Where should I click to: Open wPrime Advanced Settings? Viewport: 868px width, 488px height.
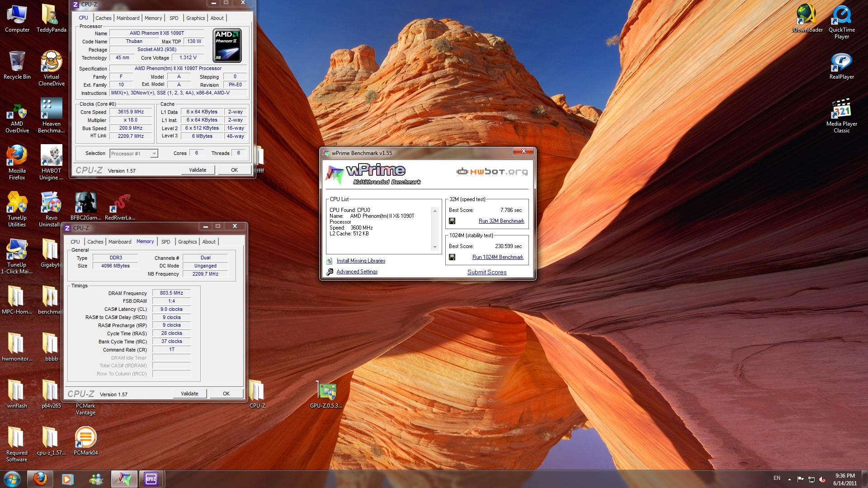point(357,272)
